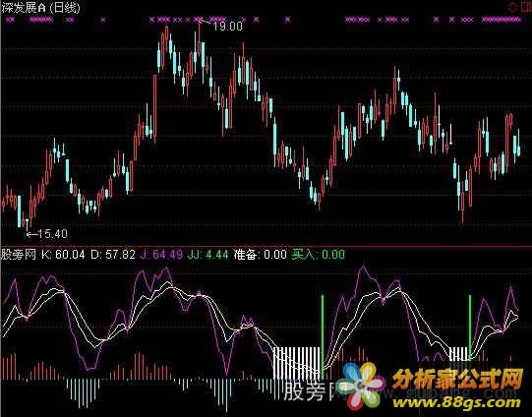Select the D: 57.82 indicator value
The width and height of the screenshot is (532, 417).
pyautogui.click(x=113, y=254)
